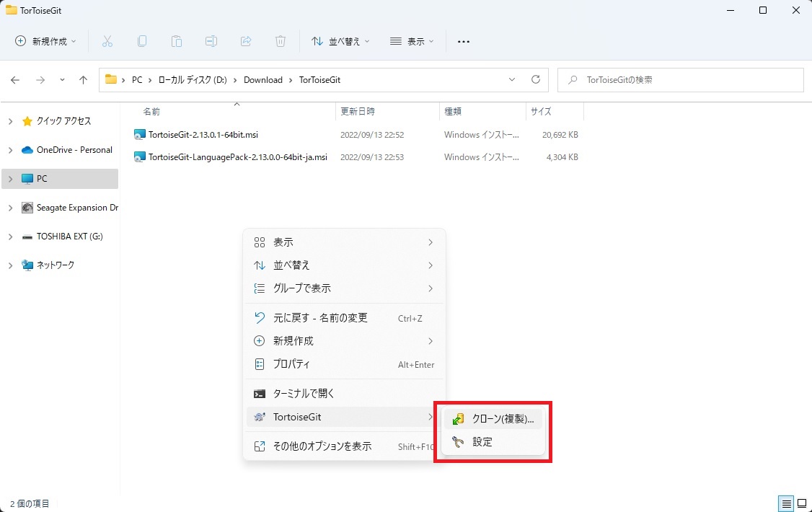Sort by サイズ column header

(x=541, y=111)
